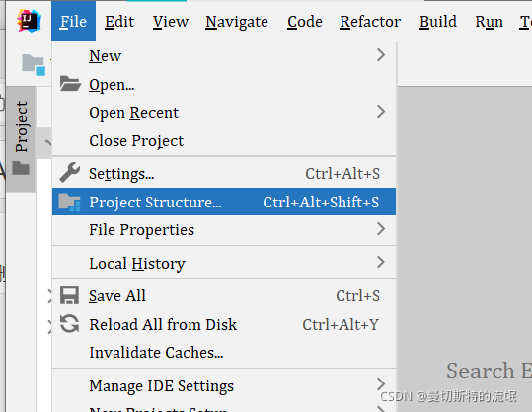Expand the Local History submenu arrow
532x412 pixels.
(381, 262)
